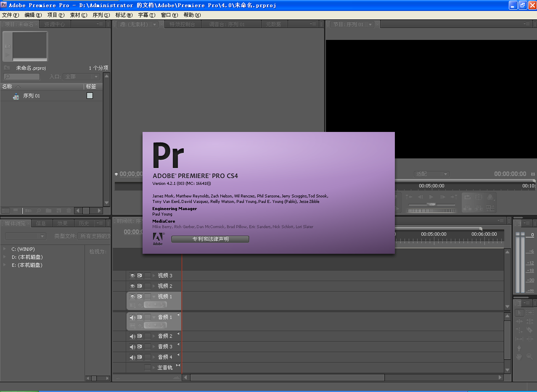The width and height of the screenshot is (537, 392).
Task: Switch project panel to icon view
Action: 16,210
